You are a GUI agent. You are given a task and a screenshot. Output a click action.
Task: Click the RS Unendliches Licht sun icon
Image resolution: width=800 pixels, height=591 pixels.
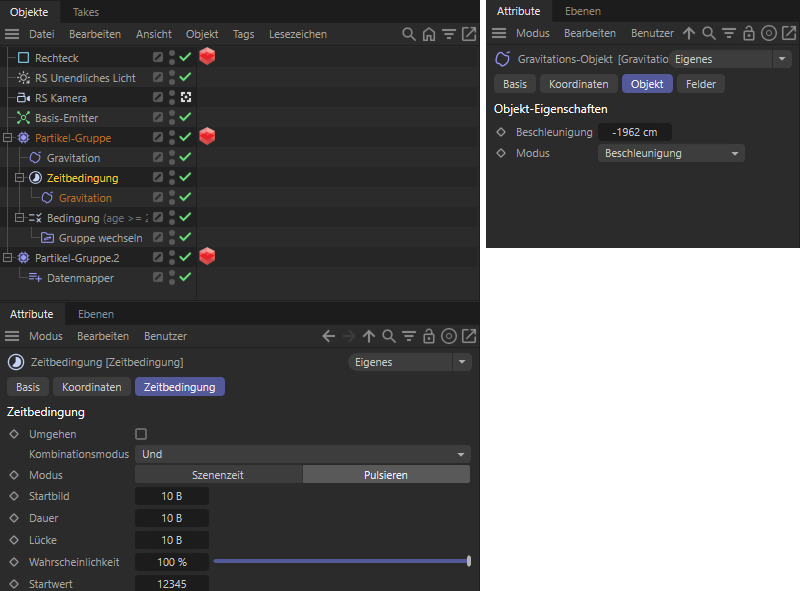pos(23,78)
